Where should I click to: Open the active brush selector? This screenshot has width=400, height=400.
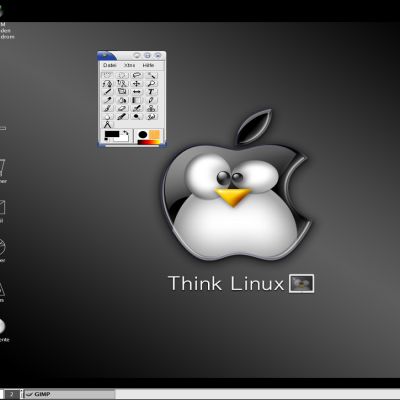[x=143, y=135]
